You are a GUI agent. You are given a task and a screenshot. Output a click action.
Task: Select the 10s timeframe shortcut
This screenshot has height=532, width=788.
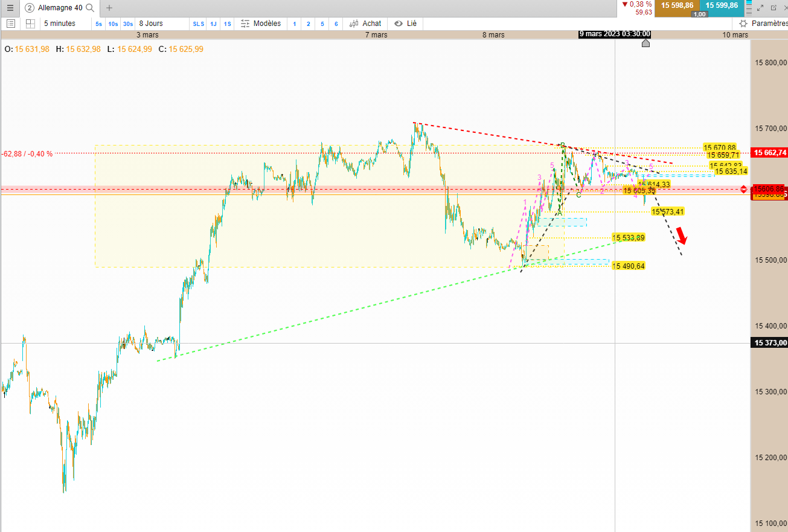point(113,24)
